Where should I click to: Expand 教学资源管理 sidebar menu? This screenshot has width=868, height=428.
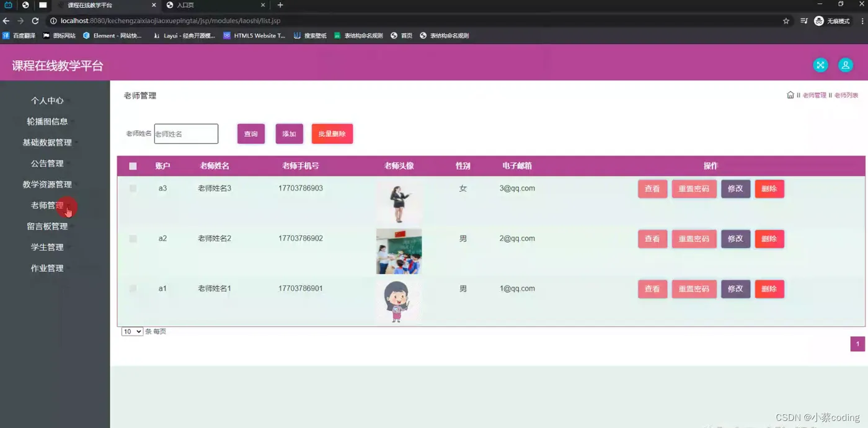[48, 184]
